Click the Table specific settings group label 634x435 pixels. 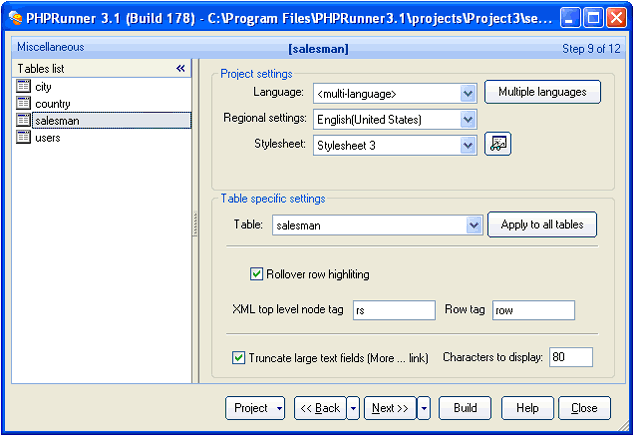[273, 198]
